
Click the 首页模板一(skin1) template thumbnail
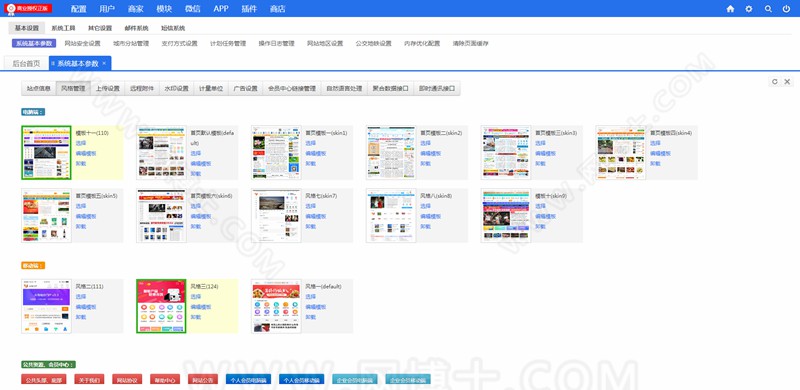point(276,153)
